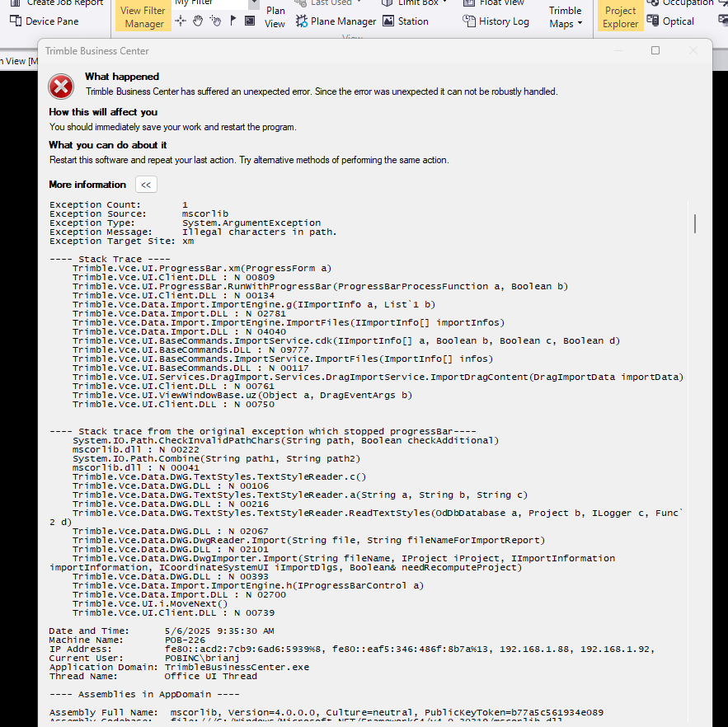Click the red error X icon
This screenshot has height=727, width=728.
tap(61, 87)
